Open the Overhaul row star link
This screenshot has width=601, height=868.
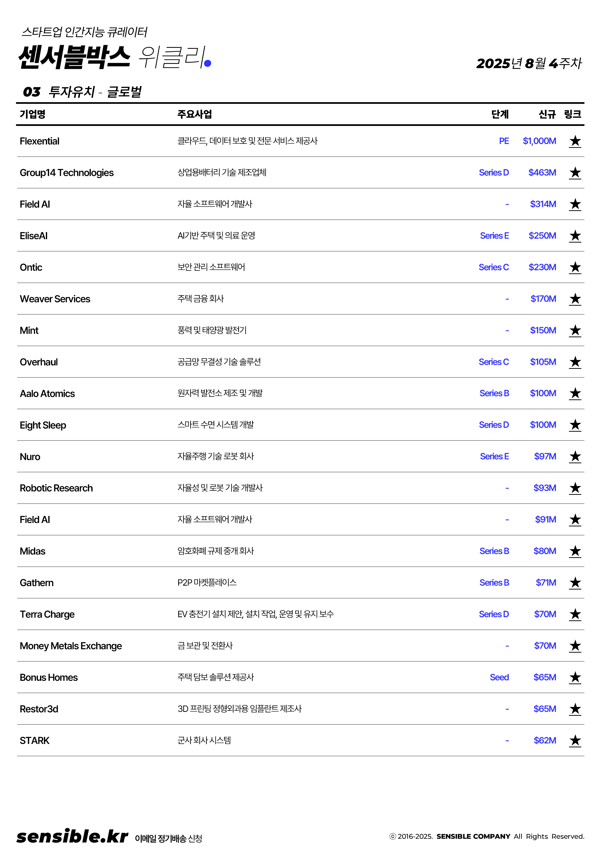575,362
